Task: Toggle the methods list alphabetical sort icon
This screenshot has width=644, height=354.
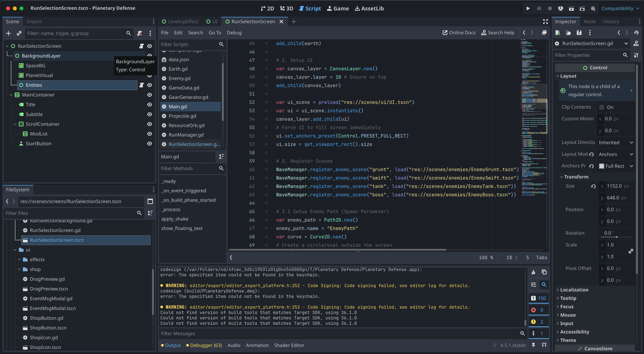Action: (221, 157)
